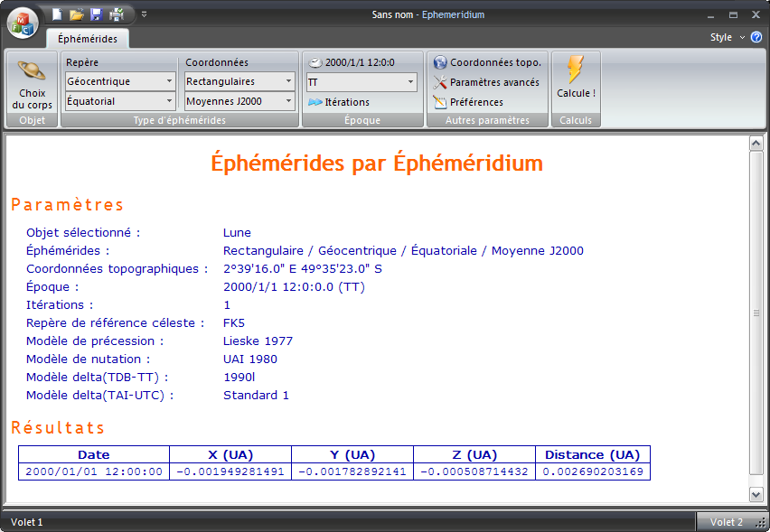Open the blue Help question mark icon

[756, 37]
